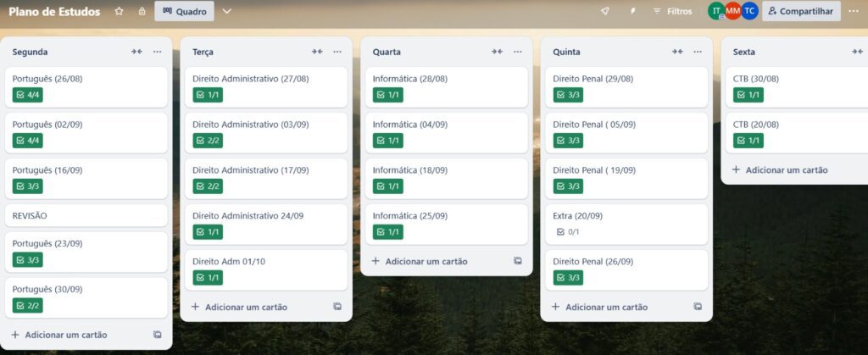Collapse the Quinta list
868x355 pixels.
click(x=677, y=52)
